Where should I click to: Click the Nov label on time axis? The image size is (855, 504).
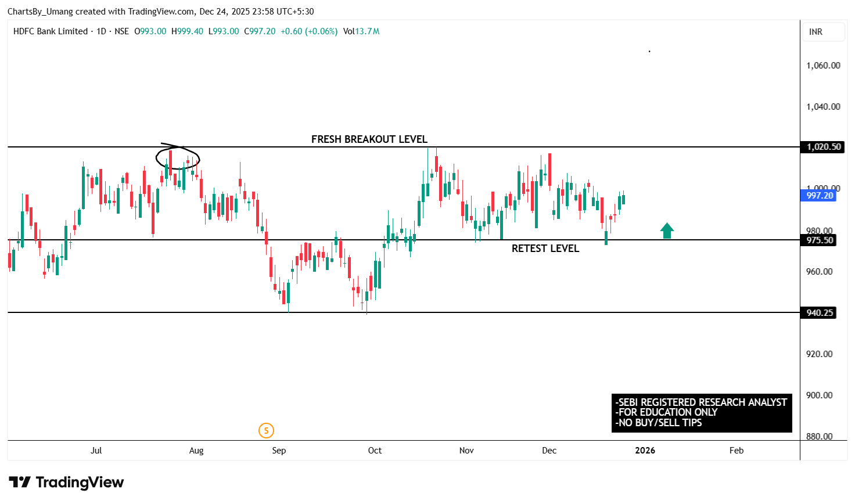tap(466, 451)
